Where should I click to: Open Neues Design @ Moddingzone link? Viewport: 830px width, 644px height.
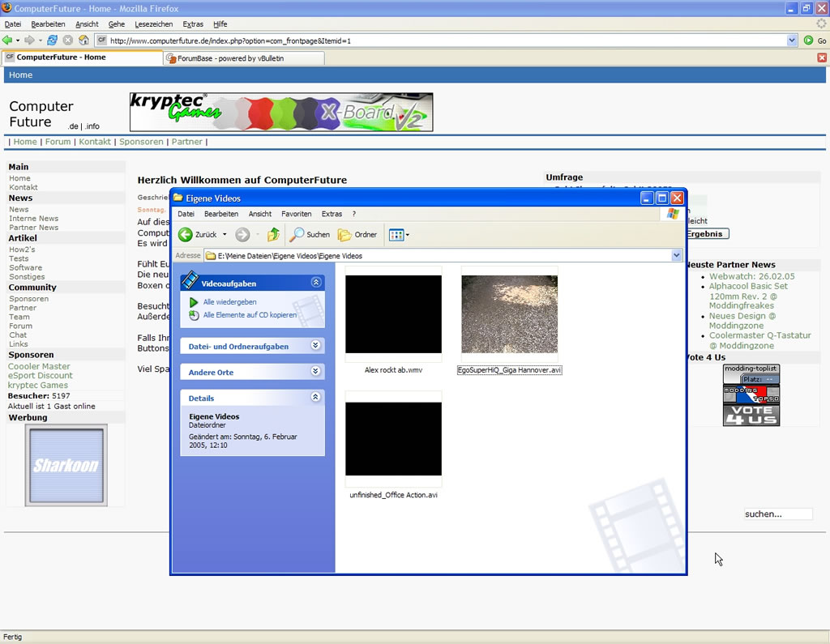[742, 321]
